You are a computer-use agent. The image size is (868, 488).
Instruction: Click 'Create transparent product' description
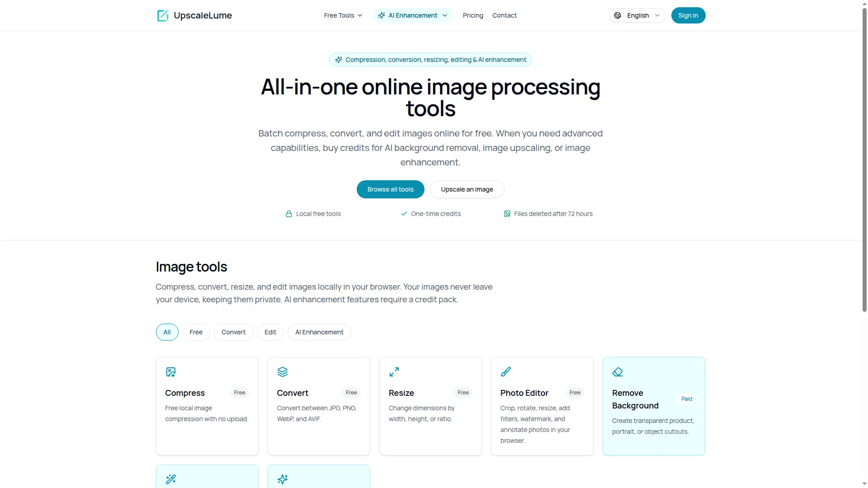pyautogui.click(x=653, y=426)
